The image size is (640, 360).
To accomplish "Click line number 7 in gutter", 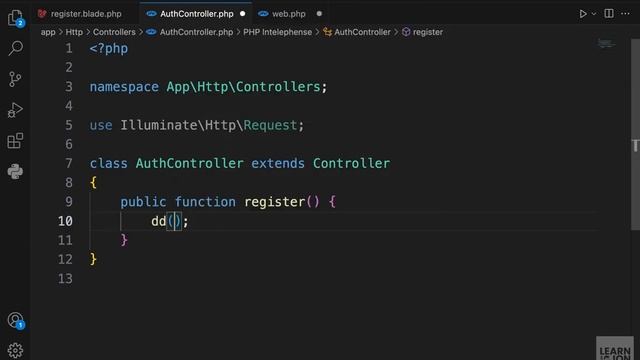I will coord(69,164).
